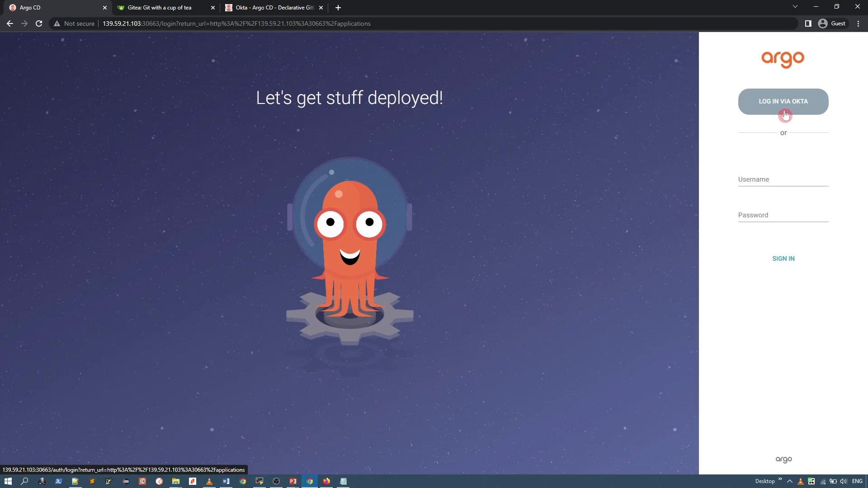Switch to the Okta - Argo CD tab
This screenshot has height=488, width=868.
pyautogui.click(x=274, y=8)
